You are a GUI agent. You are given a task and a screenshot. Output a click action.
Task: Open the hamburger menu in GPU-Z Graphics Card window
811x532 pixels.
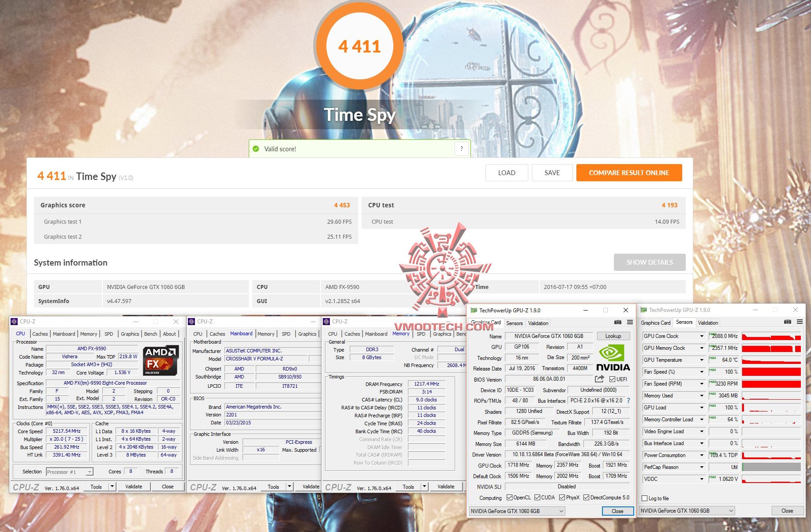pyautogui.click(x=630, y=322)
